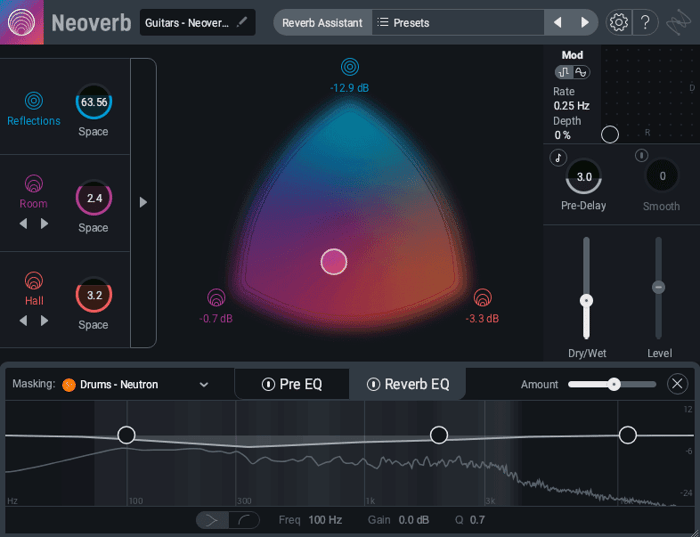Rename preset using the pencil edit icon
Viewport: 700px width, 537px height.
[x=242, y=22]
